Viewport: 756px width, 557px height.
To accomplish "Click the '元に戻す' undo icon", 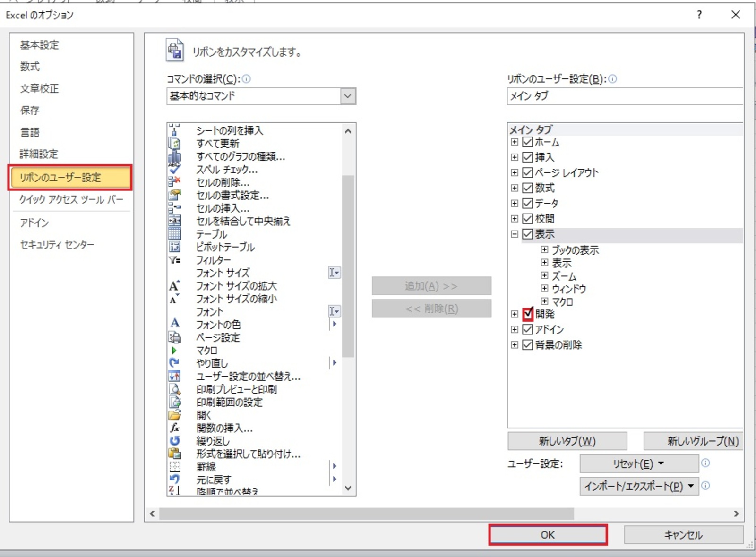I will click(175, 479).
